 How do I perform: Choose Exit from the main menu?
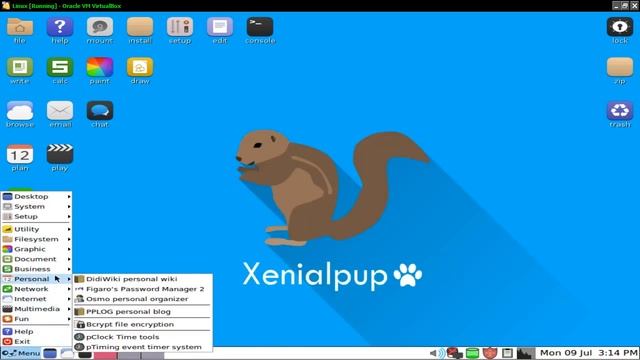(36, 342)
